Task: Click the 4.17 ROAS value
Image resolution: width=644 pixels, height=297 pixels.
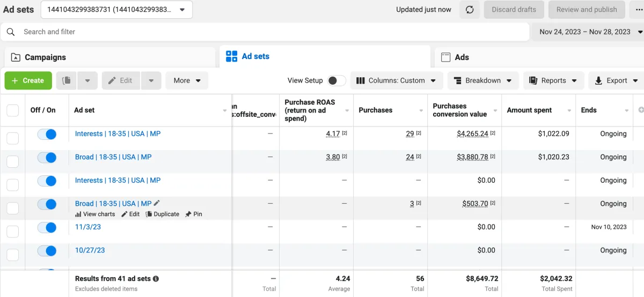Action: click(x=333, y=133)
